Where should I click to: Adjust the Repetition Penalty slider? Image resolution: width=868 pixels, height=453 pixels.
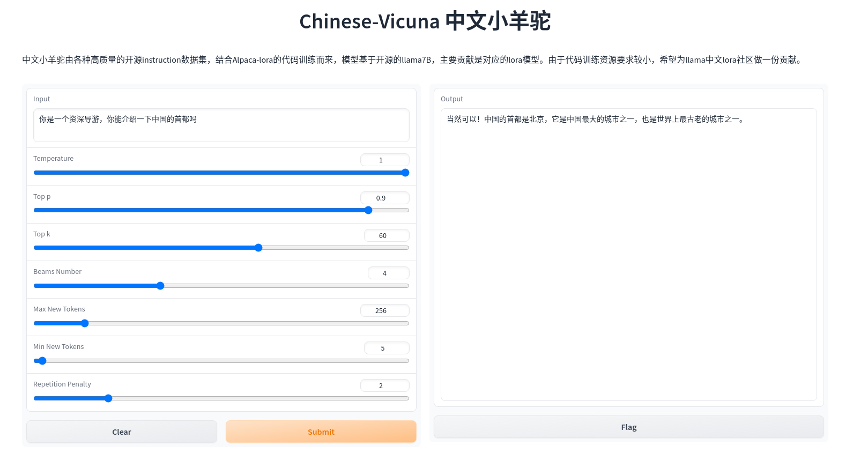tap(108, 398)
